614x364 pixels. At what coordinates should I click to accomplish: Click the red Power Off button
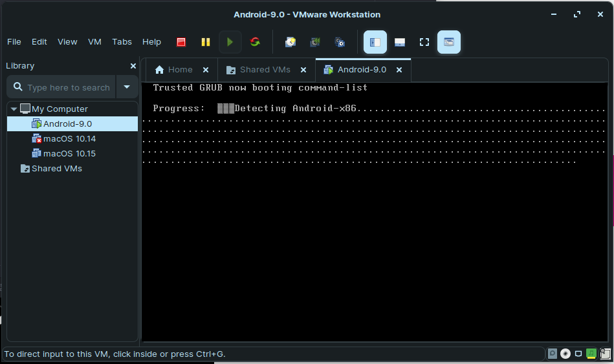pyautogui.click(x=181, y=42)
